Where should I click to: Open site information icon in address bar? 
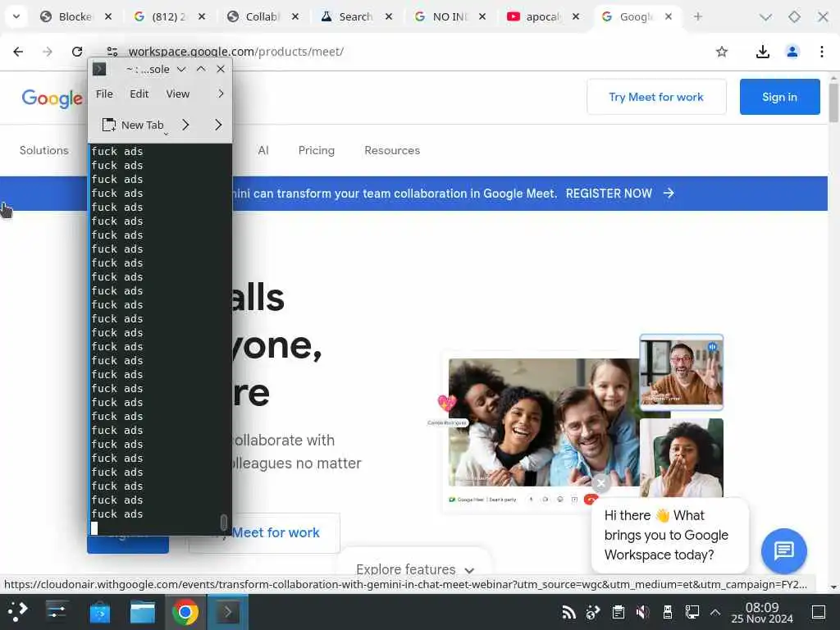click(x=112, y=52)
